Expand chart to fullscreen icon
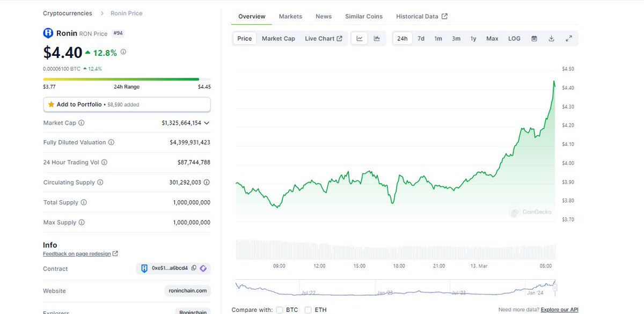This screenshot has height=314, width=644. click(x=569, y=39)
